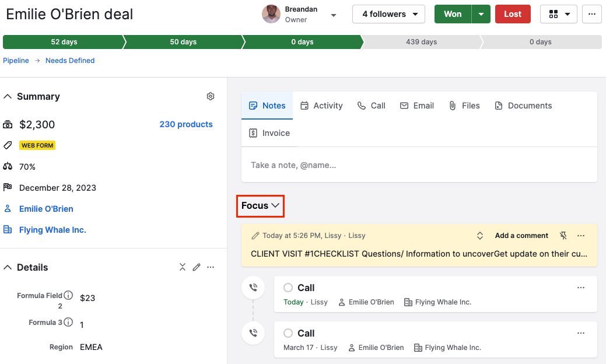Viewport: 606px width, 364px height.
Task: Check off the March 17 Call activity
Action: 288,333
